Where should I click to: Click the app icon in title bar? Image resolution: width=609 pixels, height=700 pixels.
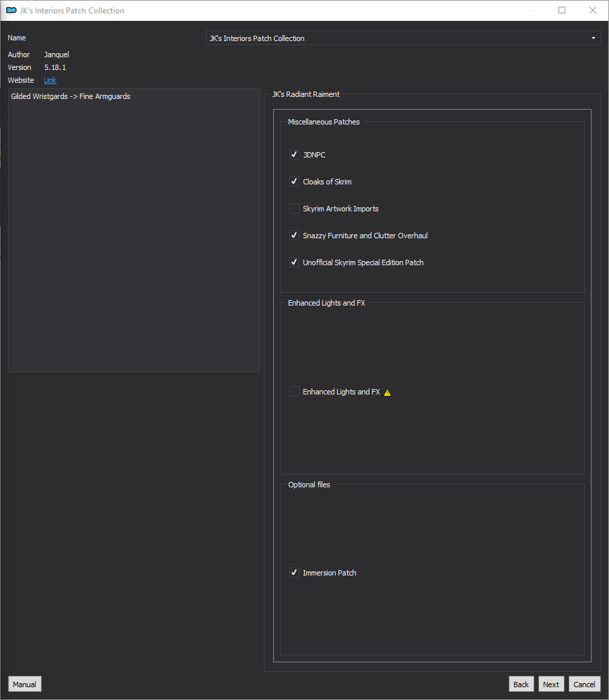[x=11, y=10]
